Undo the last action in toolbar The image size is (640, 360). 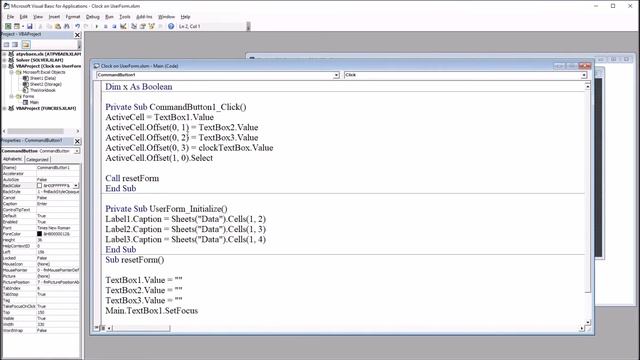point(78,26)
